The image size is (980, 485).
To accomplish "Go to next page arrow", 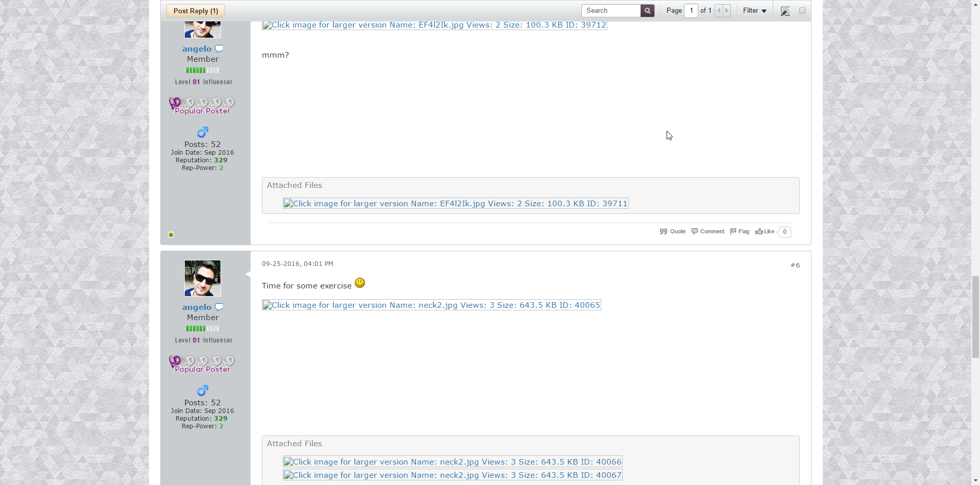I will pyautogui.click(x=727, y=11).
